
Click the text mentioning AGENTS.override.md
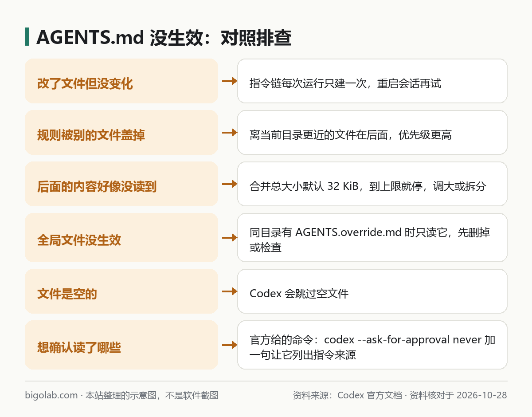[370, 240]
